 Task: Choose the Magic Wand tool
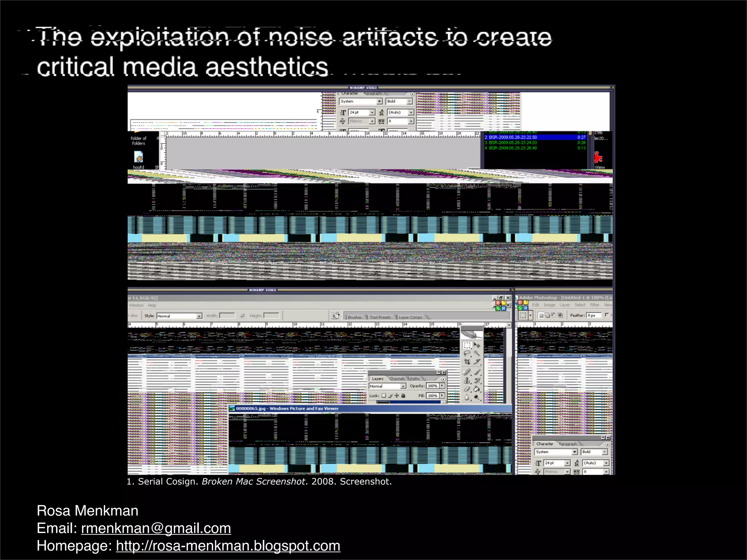477,353
